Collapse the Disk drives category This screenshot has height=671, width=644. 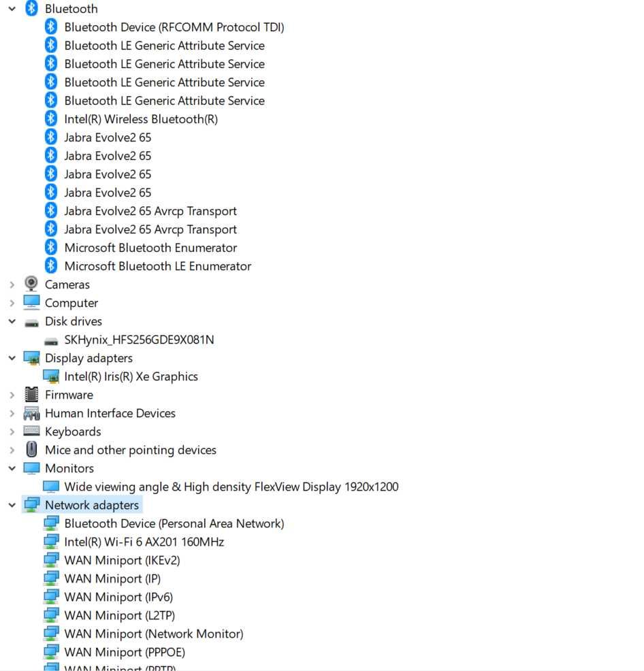pyautogui.click(x=12, y=321)
